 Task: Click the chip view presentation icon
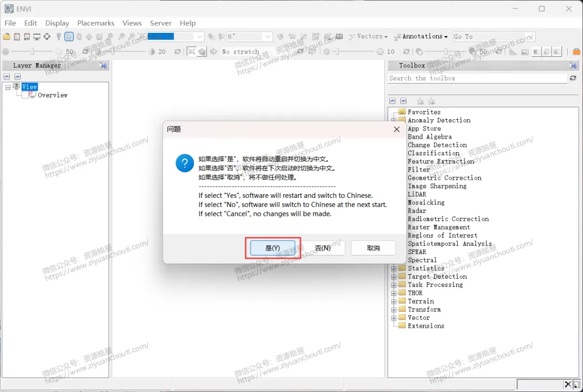coord(37,37)
